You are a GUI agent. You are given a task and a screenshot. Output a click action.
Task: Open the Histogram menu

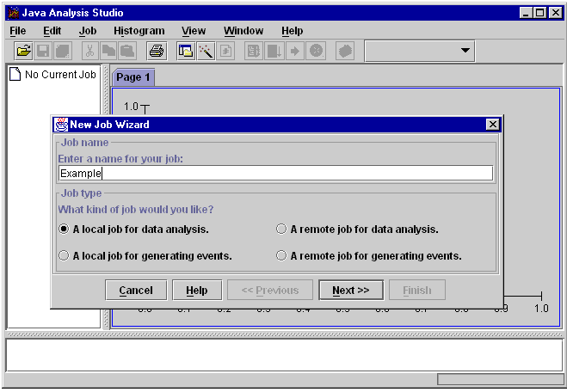click(x=139, y=31)
